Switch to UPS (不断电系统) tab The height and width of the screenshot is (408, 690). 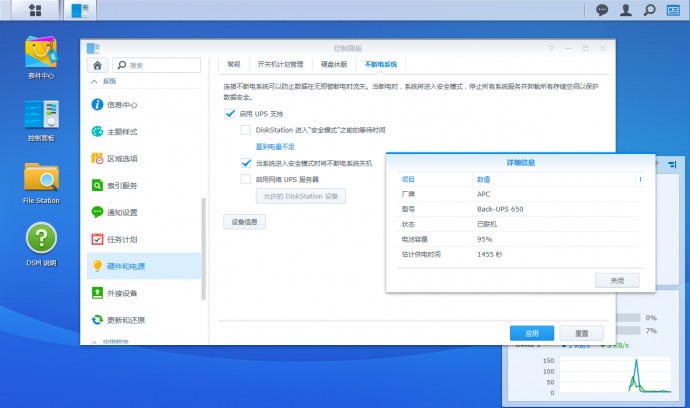(x=381, y=64)
